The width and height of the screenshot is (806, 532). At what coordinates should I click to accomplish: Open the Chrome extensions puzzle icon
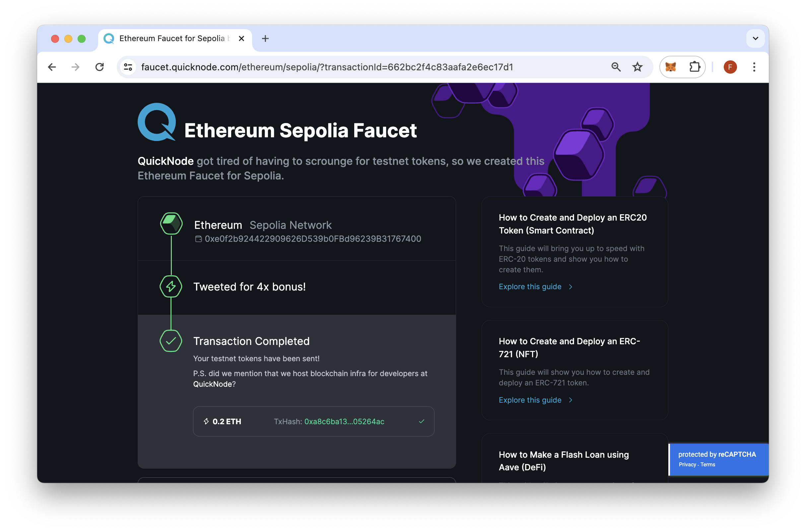click(x=695, y=67)
